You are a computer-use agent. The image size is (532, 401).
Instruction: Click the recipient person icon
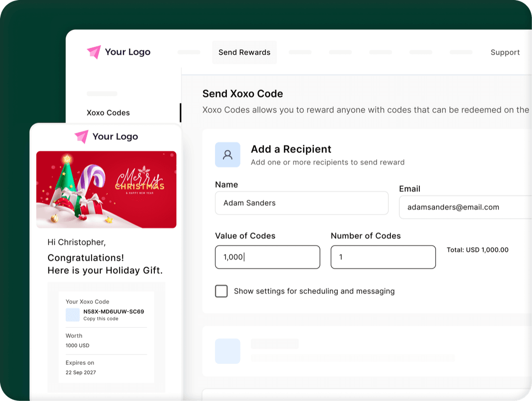(228, 155)
